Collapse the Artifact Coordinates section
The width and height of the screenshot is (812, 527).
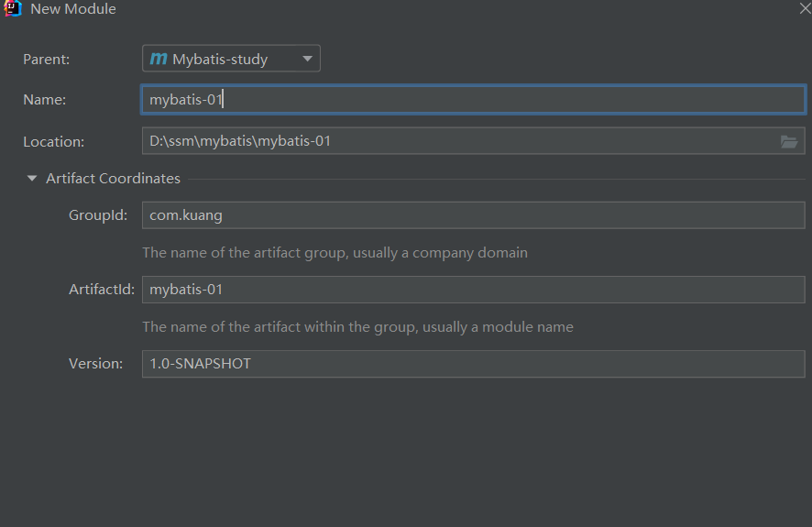[x=31, y=178]
